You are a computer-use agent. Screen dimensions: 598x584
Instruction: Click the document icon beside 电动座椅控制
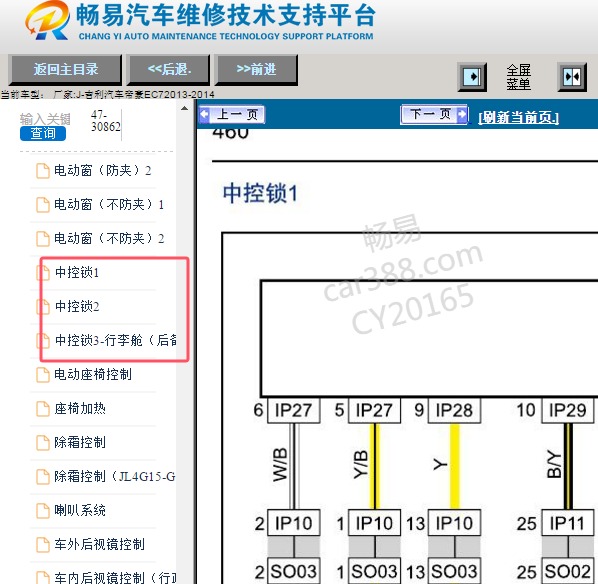(x=43, y=375)
